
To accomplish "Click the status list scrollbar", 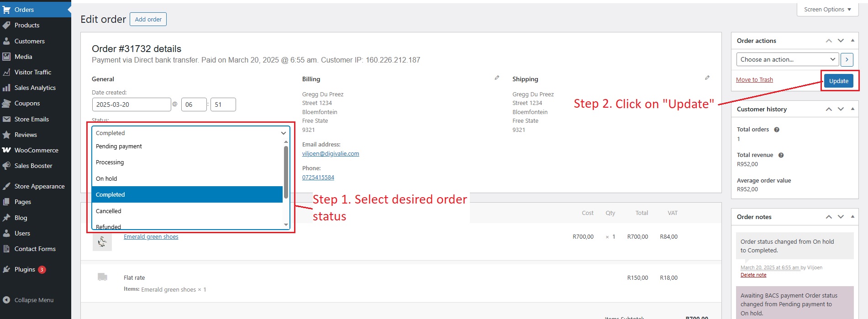I will pos(286,173).
